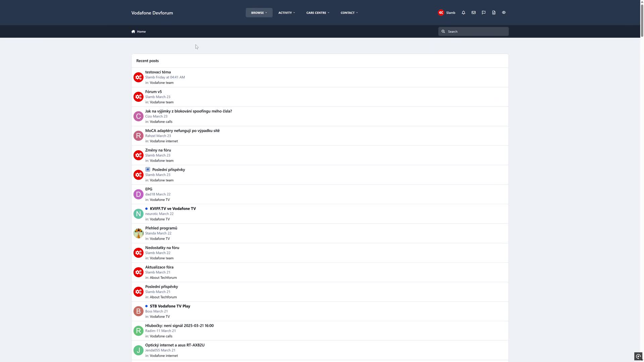Click Rahzel's letter R avatar
Screen dimensions: 644x362
tap(138, 136)
